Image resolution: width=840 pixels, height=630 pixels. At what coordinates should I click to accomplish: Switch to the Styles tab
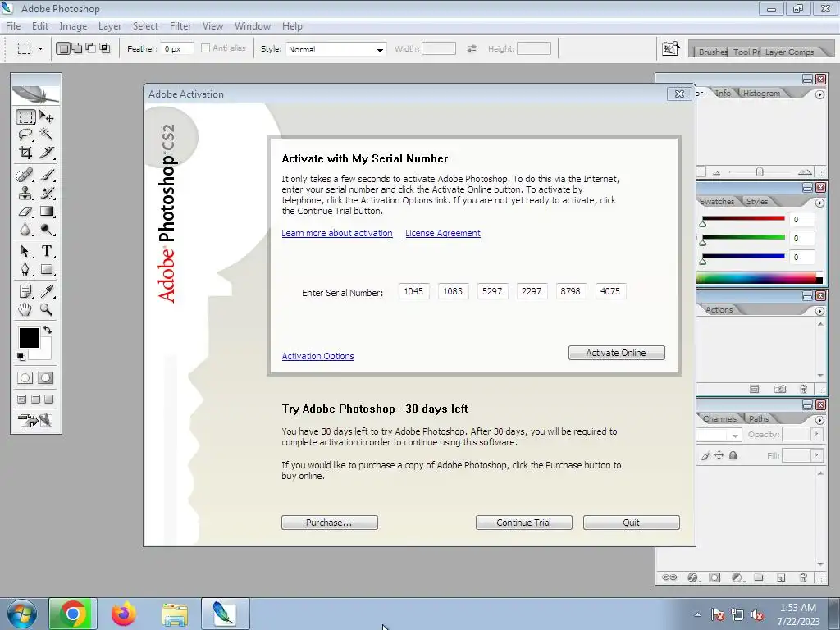click(757, 202)
